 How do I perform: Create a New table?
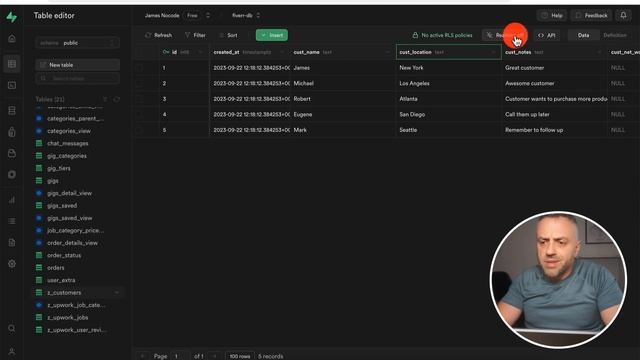click(x=78, y=65)
